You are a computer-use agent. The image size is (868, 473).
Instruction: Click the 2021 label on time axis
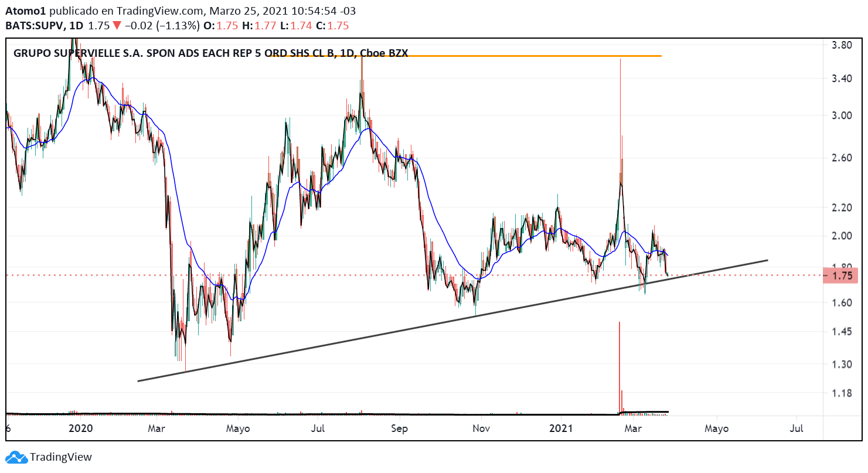(x=563, y=428)
